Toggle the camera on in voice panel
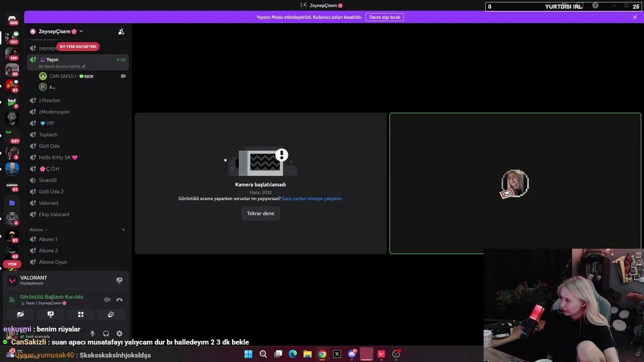644x362 pixels. tap(20, 314)
